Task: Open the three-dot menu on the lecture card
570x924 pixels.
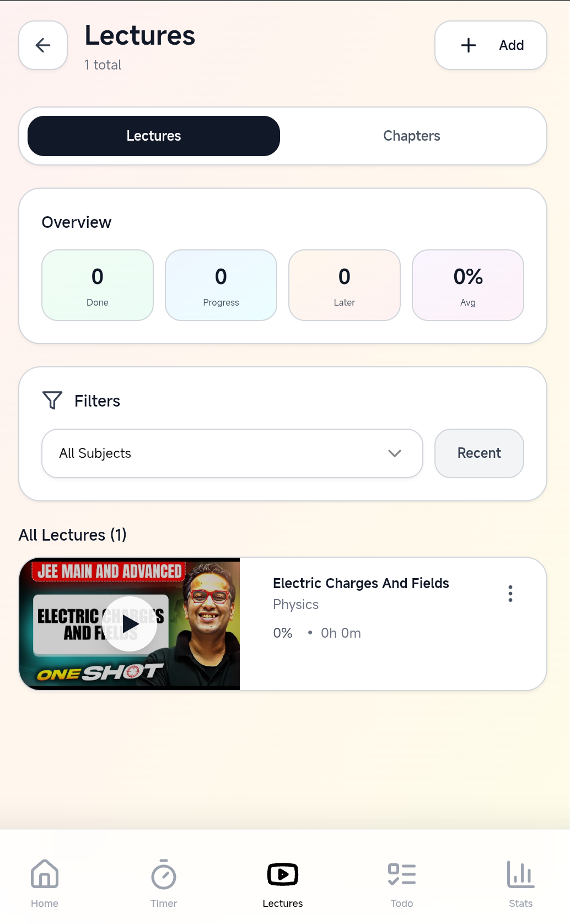Action: 510,593
